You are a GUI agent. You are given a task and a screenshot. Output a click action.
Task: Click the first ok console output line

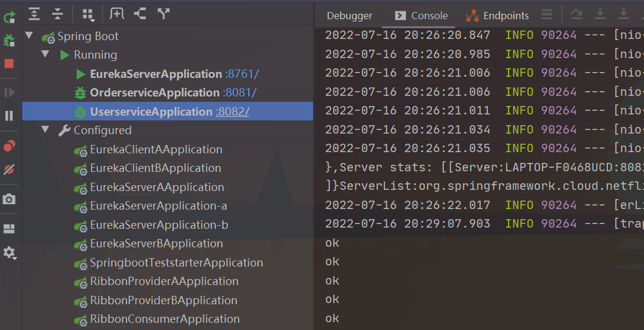332,243
